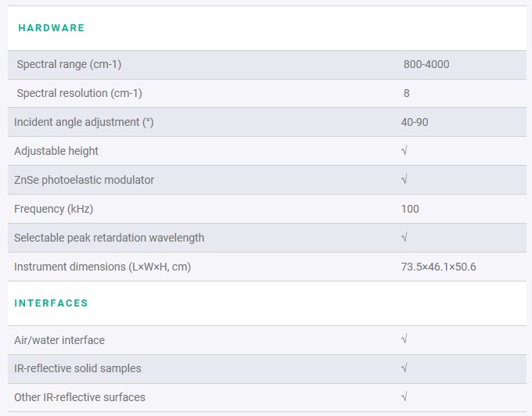The width and height of the screenshot is (532, 416).
Task: Click the spectral resolution value 8
Action: (407, 93)
